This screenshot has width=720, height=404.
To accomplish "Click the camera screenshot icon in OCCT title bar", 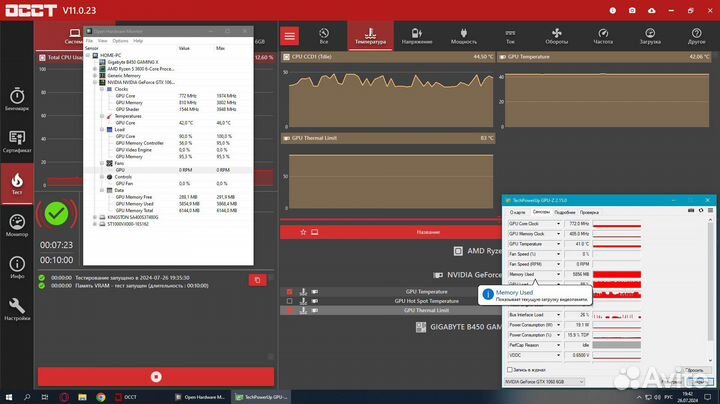I will (632, 10).
